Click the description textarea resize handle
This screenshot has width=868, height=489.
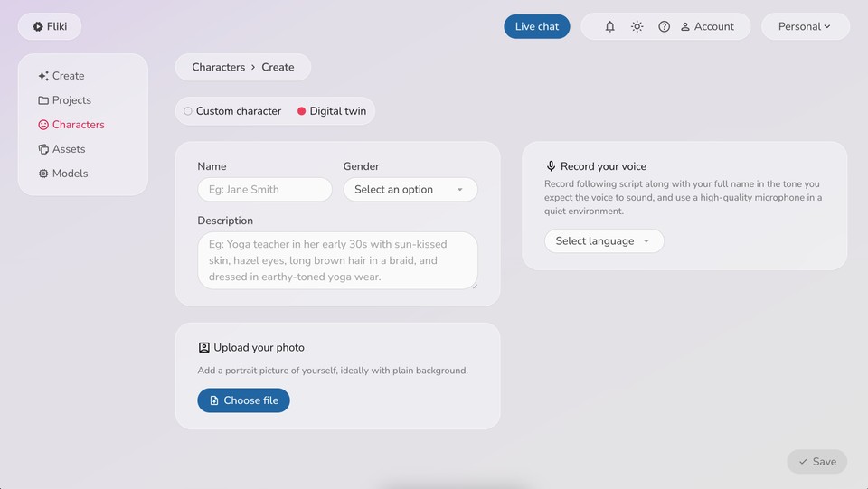(x=475, y=286)
